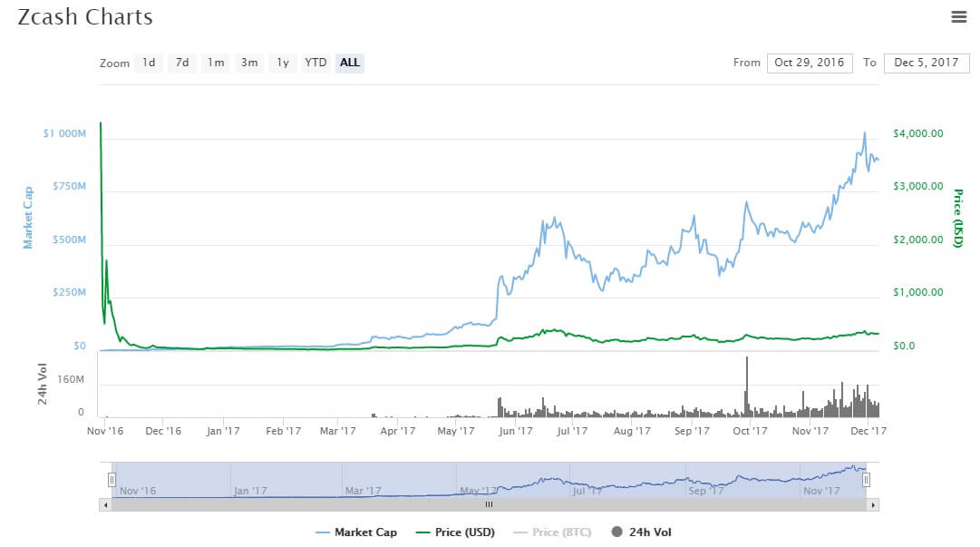Set zoom range to 7d

182,63
